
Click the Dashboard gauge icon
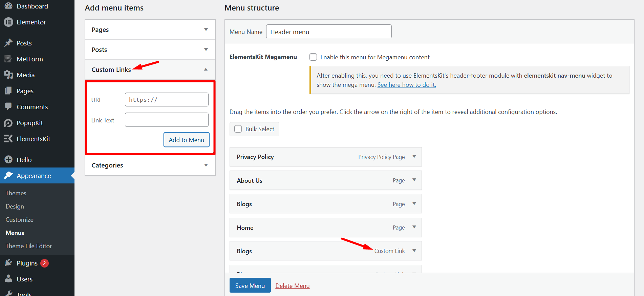pyautogui.click(x=8, y=6)
